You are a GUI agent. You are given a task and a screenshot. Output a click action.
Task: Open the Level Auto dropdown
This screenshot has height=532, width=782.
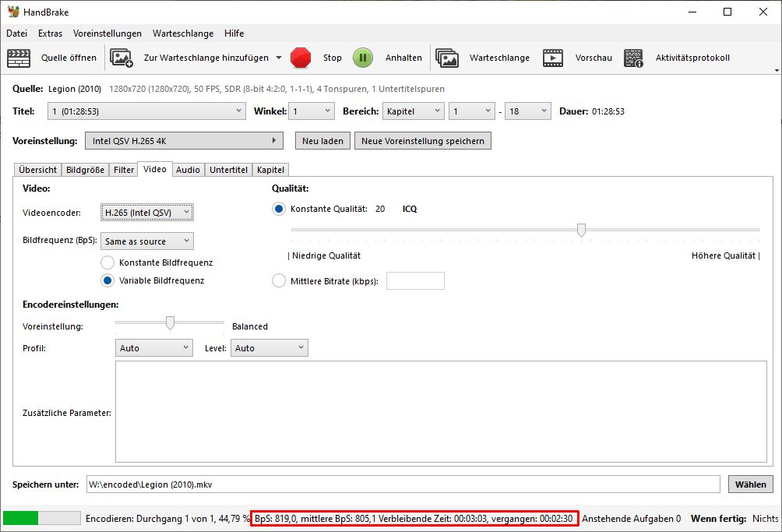(269, 348)
